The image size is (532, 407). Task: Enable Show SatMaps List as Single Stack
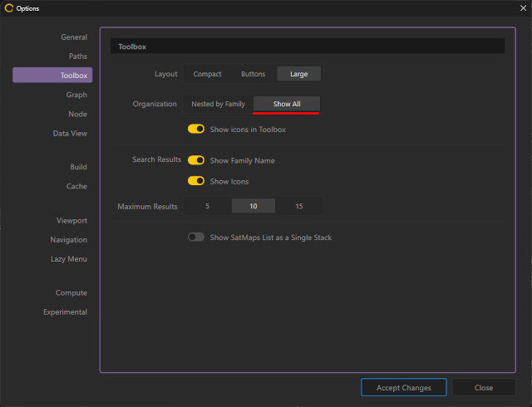[196, 238]
